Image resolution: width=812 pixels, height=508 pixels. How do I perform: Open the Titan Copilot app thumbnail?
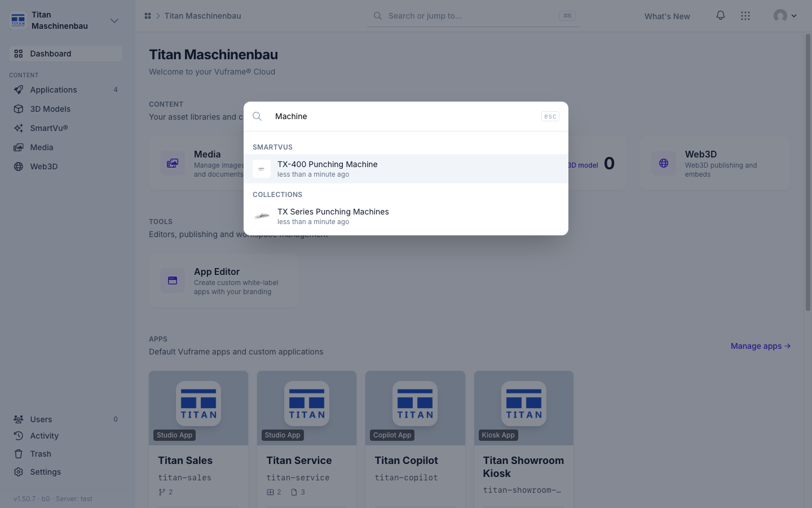(415, 408)
